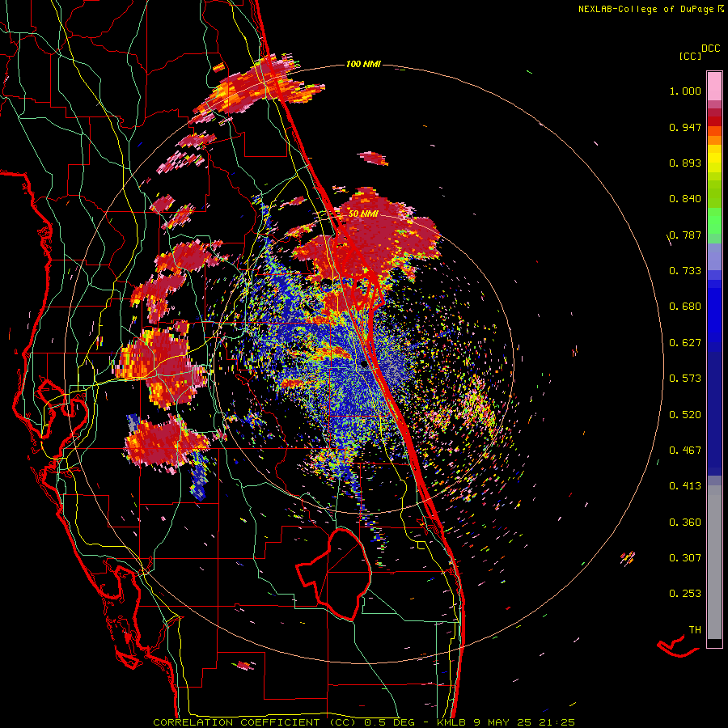Image resolution: width=728 pixels, height=728 pixels.
Task: Select the 0.893 scale value
Action: 685,163
